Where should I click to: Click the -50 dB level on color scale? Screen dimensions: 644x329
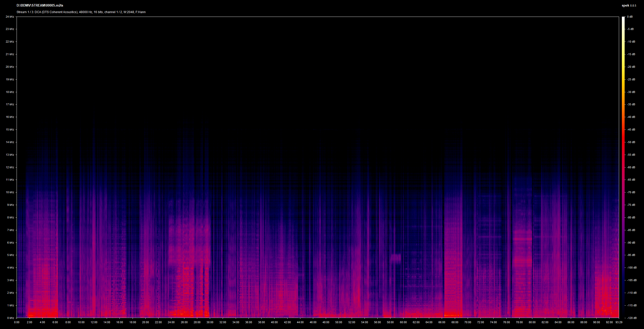click(631, 142)
